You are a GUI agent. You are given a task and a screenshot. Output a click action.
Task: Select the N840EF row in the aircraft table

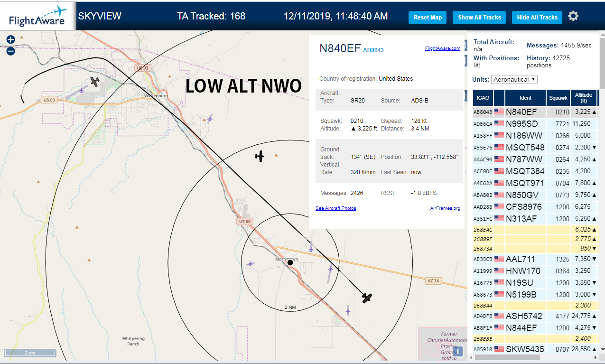point(535,112)
